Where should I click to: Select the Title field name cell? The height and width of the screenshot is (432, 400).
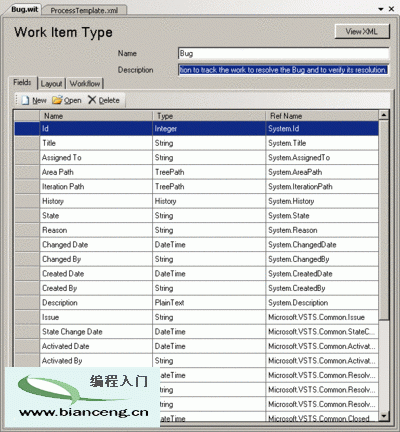point(96,143)
